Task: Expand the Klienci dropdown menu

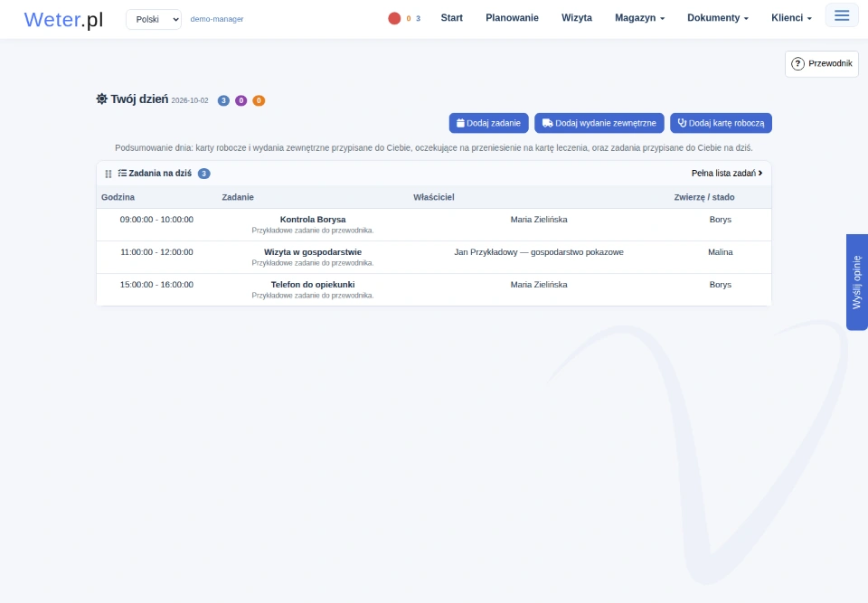Action: tap(791, 18)
